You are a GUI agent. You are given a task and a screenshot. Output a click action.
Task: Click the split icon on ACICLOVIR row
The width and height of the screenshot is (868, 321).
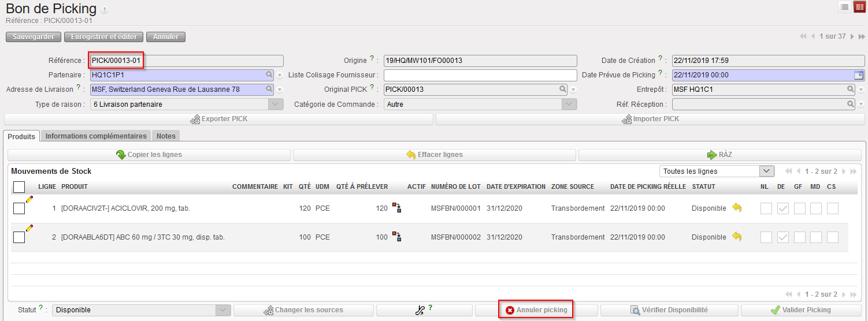[x=397, y=208]
